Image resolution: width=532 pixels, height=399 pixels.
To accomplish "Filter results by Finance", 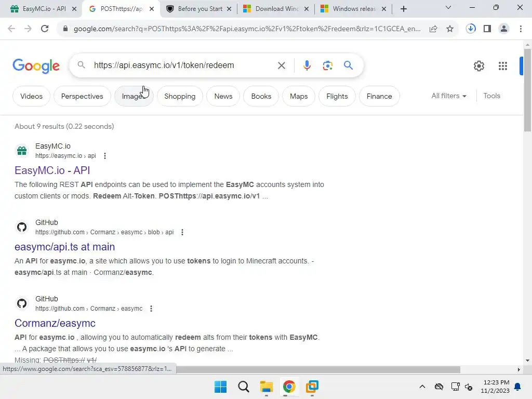I will 379,96.
